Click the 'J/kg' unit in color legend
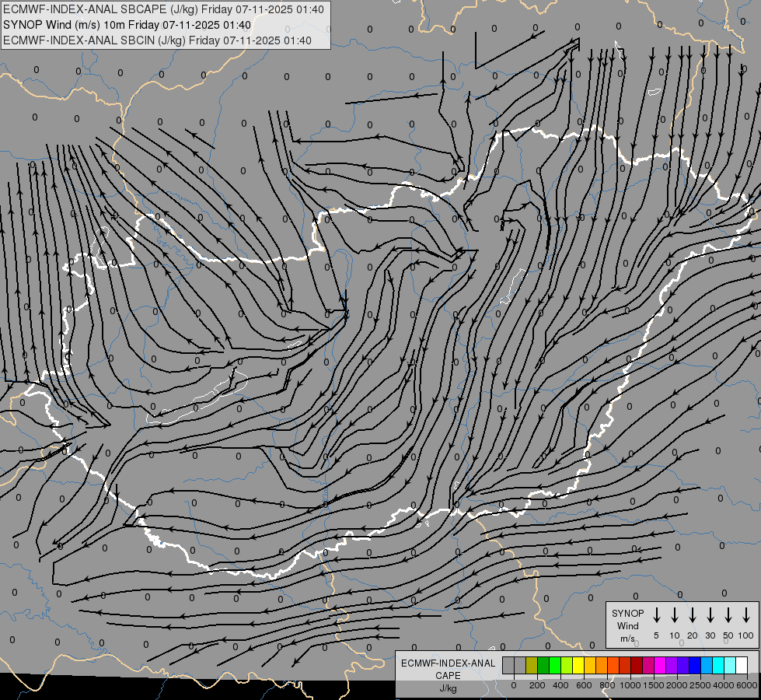761x700 pixels. click(x=448, y=688)
